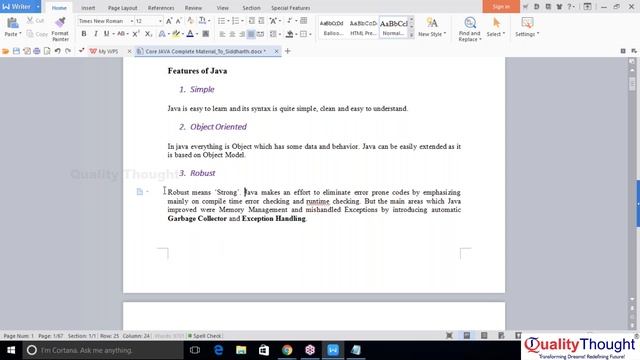Open Chrome from the taskbar
Screen dimensions: 640x360
tap(287, 350)
